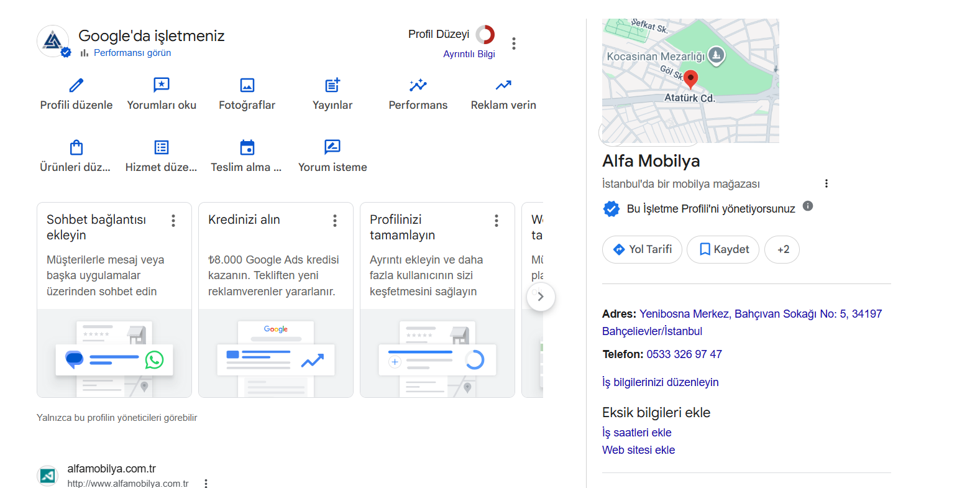The height and width of the screenshot is (488, 980).
Task: Open the Sohbet bağlantısı ekleyin card illustration
Action: coord(114,353)
